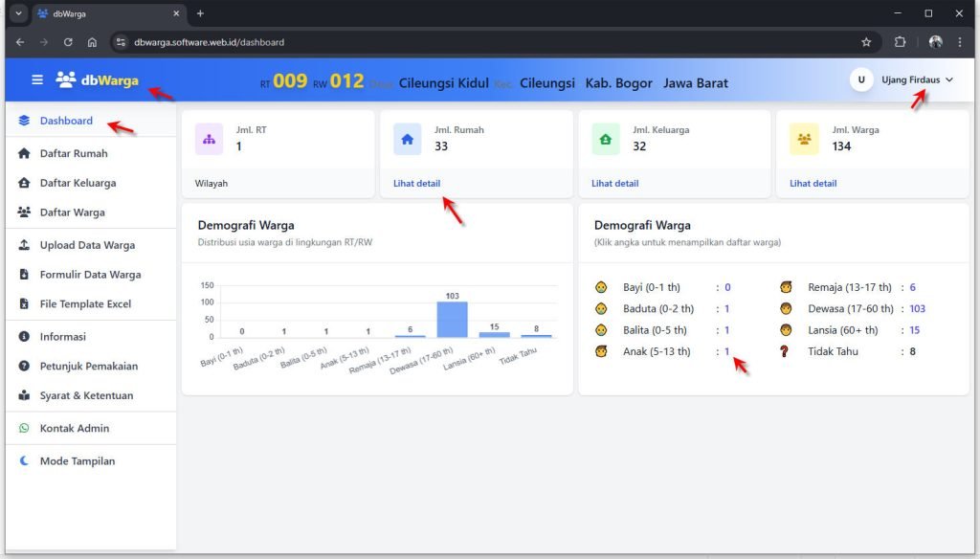Image resolution: width=980 pixels, height=559 pixels.
Task: Toggle the hamburger sidebar menu
Action: click(x=37, y=80)
